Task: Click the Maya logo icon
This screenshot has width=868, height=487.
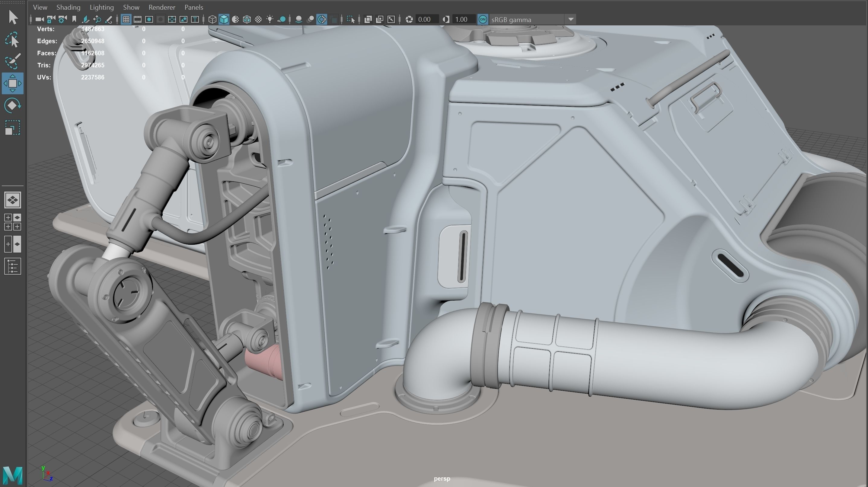Action: pyautogui.click(x=13, y=476)
